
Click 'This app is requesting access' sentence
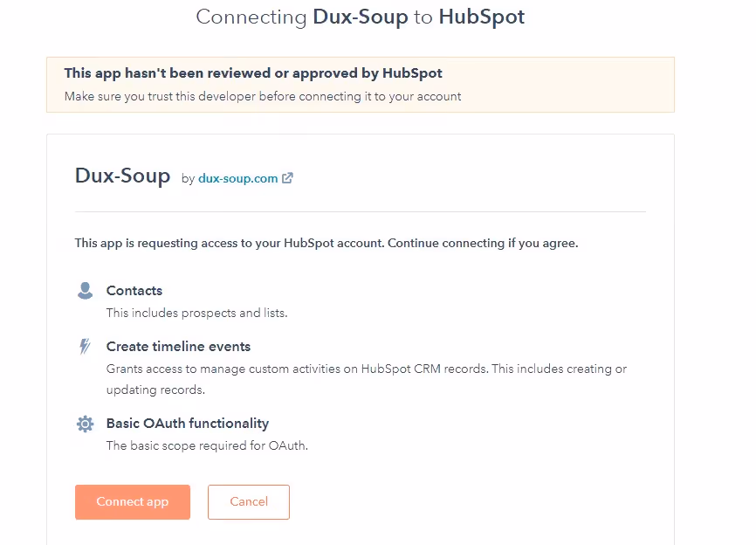pyautogui.click(x=326, y=243)
